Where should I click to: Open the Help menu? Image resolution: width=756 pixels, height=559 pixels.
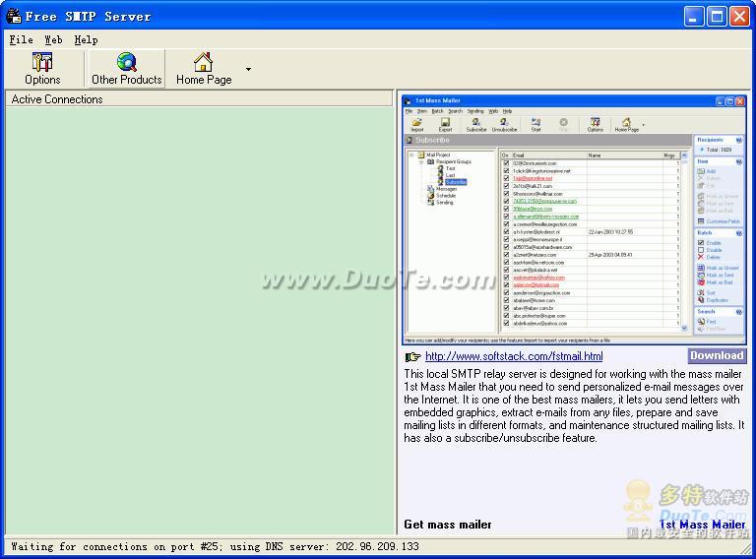(86, 40)
